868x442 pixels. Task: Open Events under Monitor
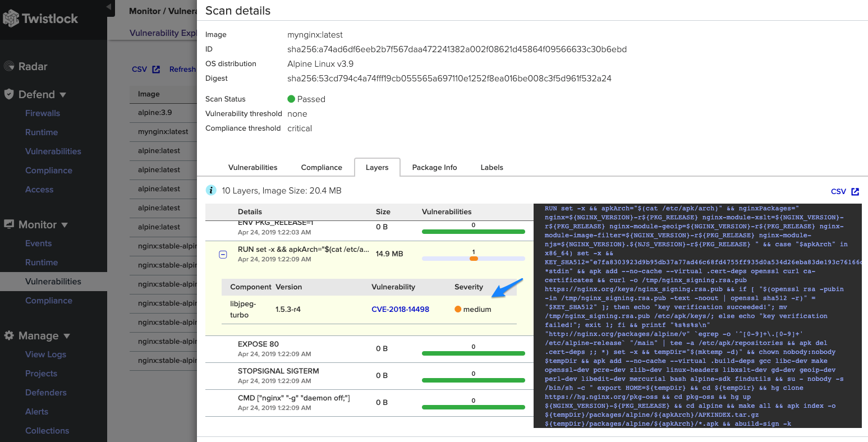point(38,243)
